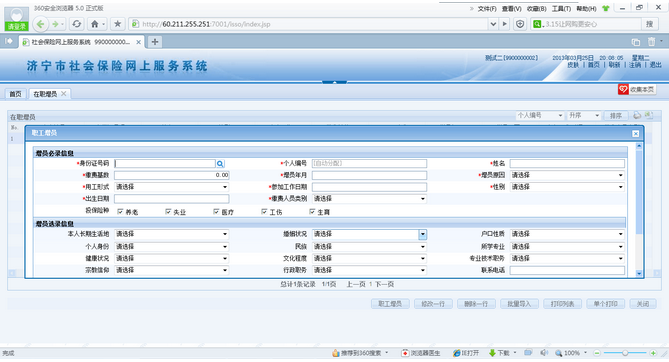Open the 个人编号 sort field dropdown
The width and height of the screenshot is (669, 362).
click(540, 115)
